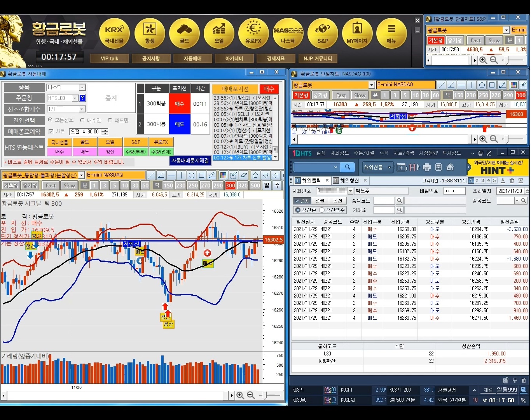
Task: Open the 골드 gold bars icon
Action: [x=184, y=34]
